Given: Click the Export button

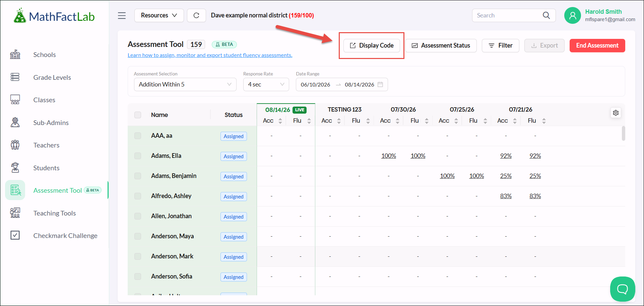Looking at the screenshot, I should 544,46.
